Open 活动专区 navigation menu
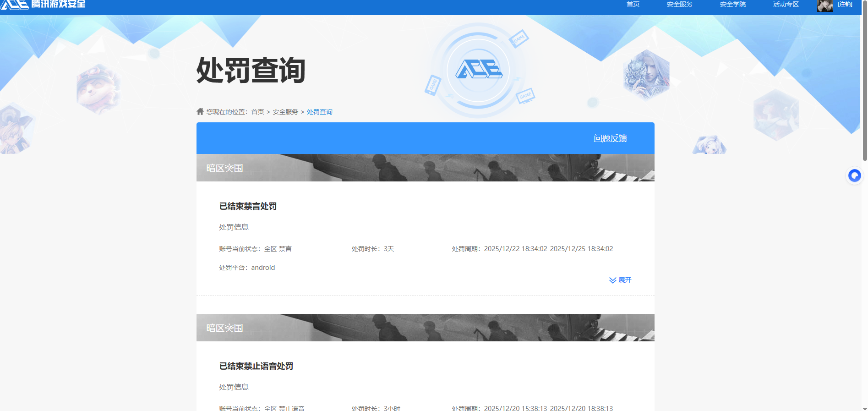868x411 pixels. (x=786, y=4)
